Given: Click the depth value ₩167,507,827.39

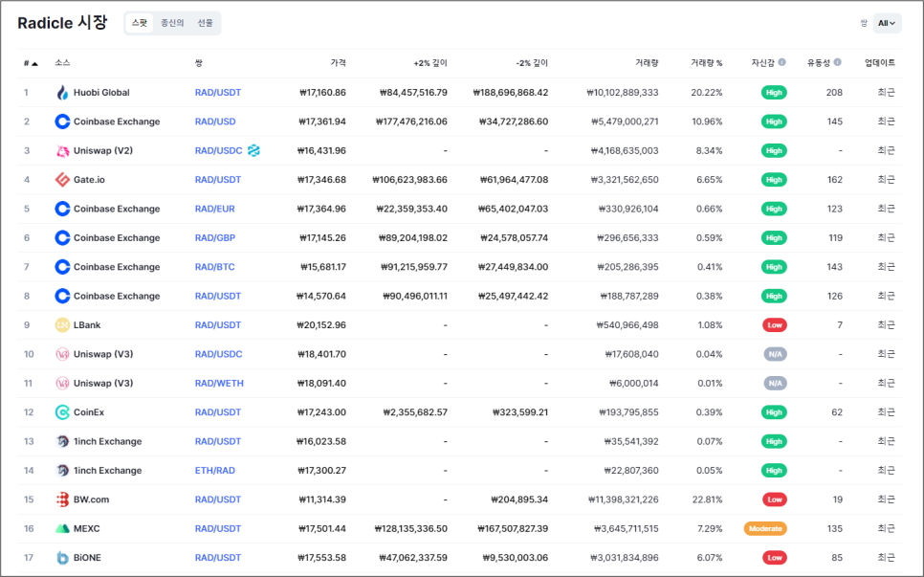Looking at the screenshot, I should pyautogui.click(x=513, y=528).
